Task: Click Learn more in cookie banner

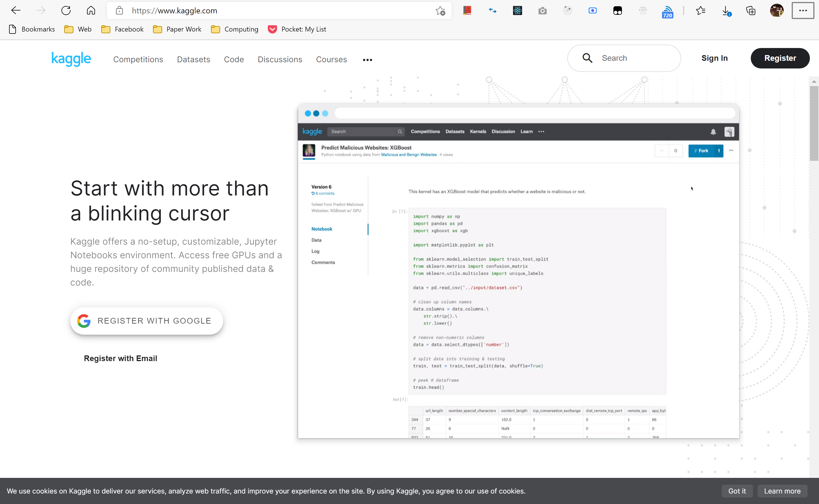Action: [x=782, y=491]
